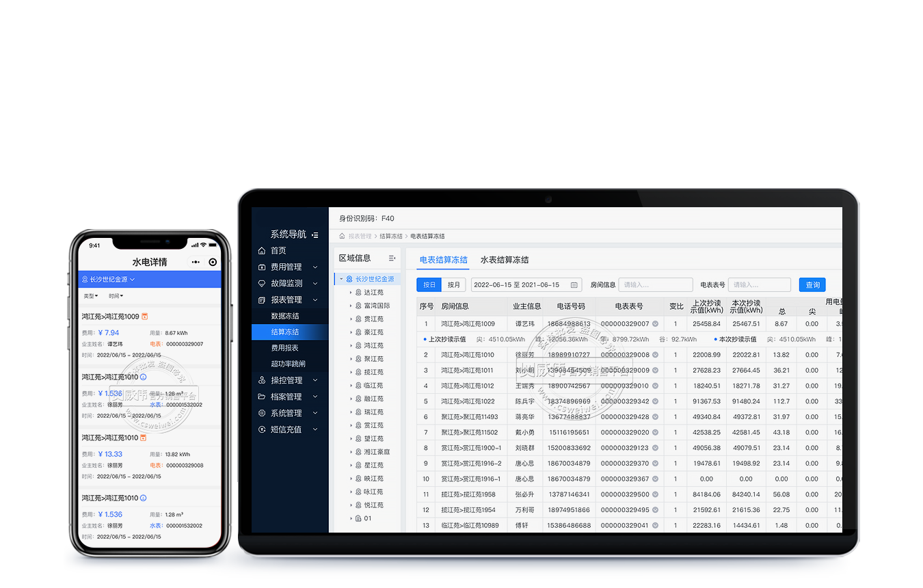Expand the 费用管理 sidebar menu
This screenshot has width=923, height=588.
tap(288, 267)
